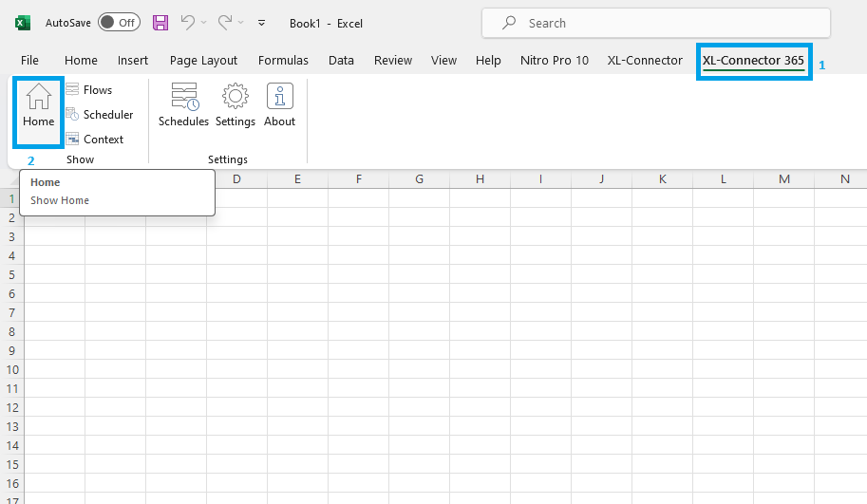Open Customize Quick Access Toolbar dropdown

pos(262,23)
